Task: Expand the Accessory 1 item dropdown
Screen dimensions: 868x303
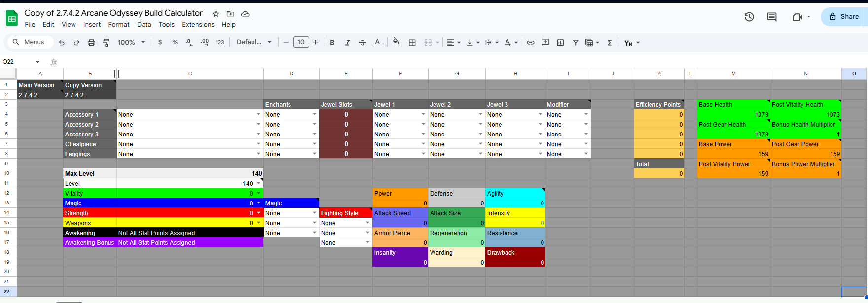Action: (258, 114)
